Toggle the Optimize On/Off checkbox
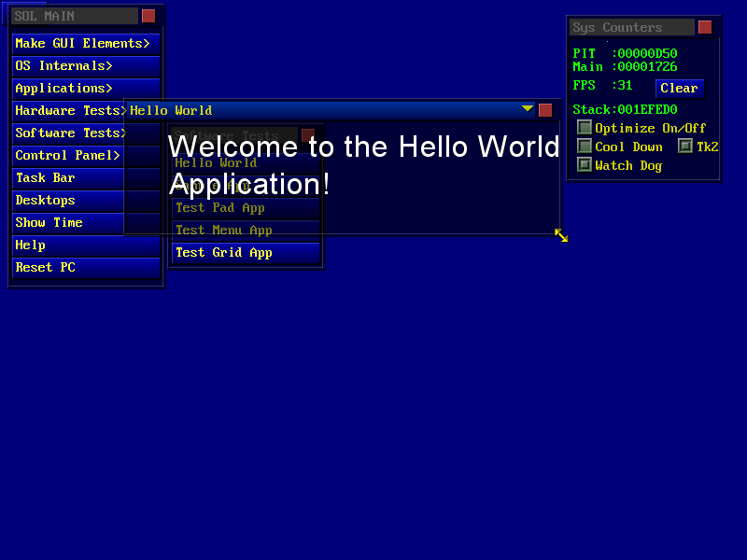The image size is (747, 560). click(585, 128)
